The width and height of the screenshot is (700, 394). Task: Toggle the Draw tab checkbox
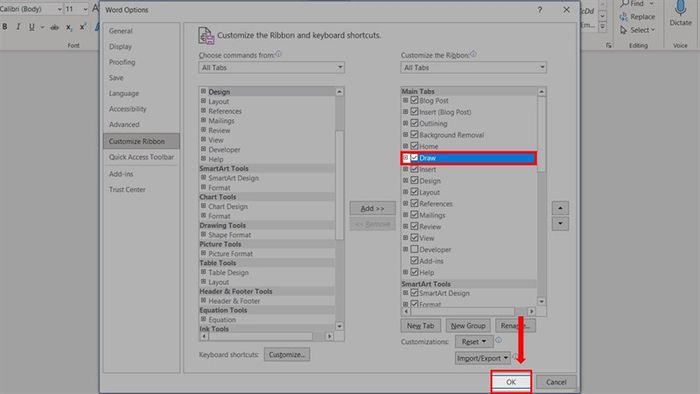(414, 158)
